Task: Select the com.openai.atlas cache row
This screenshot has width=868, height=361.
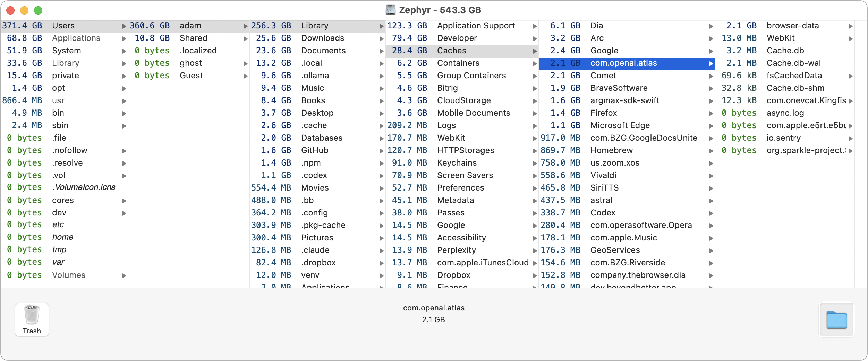Action: [x=627, y=63]
